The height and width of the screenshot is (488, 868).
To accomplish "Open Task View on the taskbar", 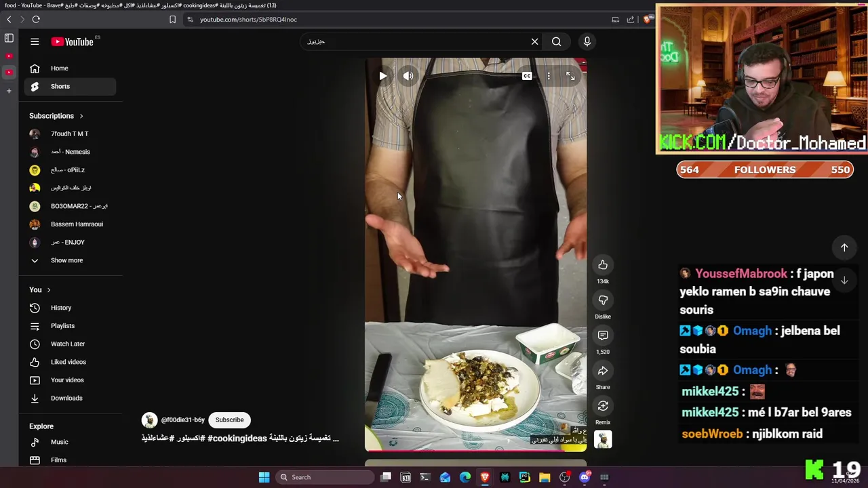I will (386, 477).
